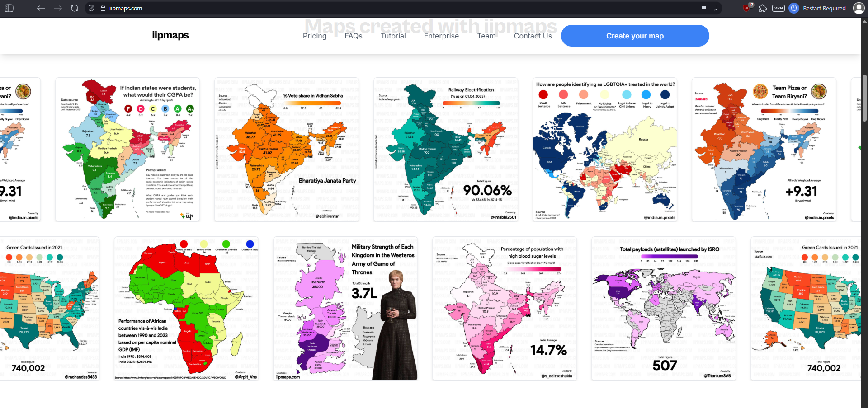Image resolution: width=868 pixels, height=408 pixels.
Task: Open the high blood sugar levels map
Action: point(505,309)
